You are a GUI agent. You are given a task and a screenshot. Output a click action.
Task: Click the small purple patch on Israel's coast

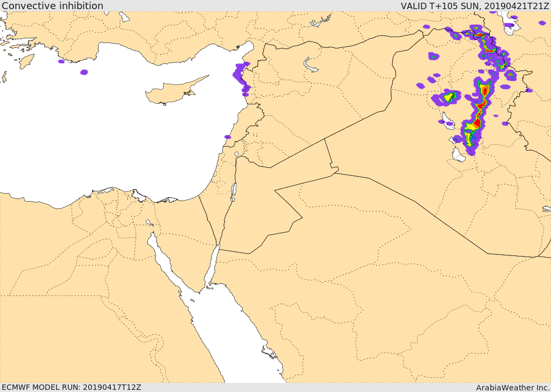click(228, 137)
